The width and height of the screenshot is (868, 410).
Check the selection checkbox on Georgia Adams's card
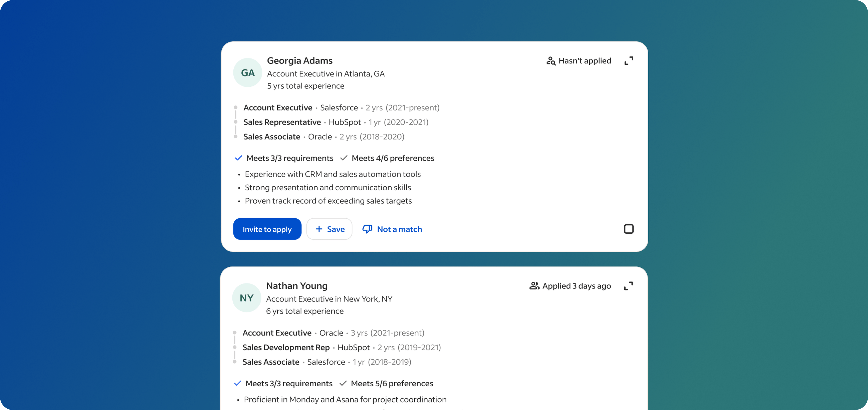click(x=628, y=229)
